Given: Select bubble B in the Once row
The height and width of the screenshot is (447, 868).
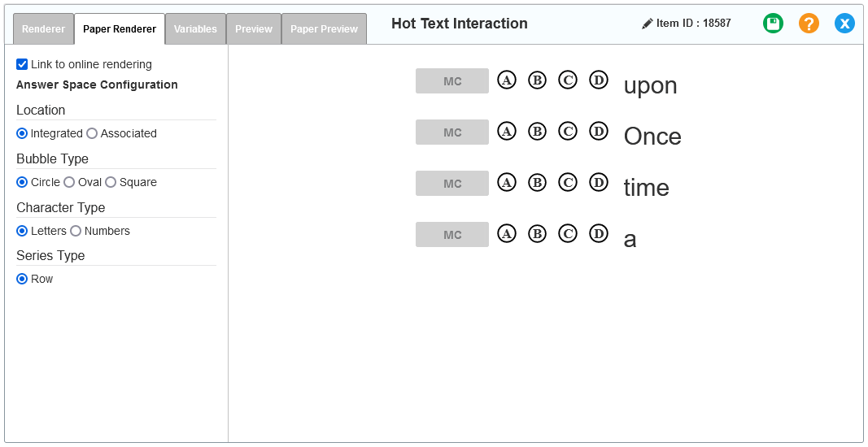Looking at the screenshot, I should pos(537,132).
